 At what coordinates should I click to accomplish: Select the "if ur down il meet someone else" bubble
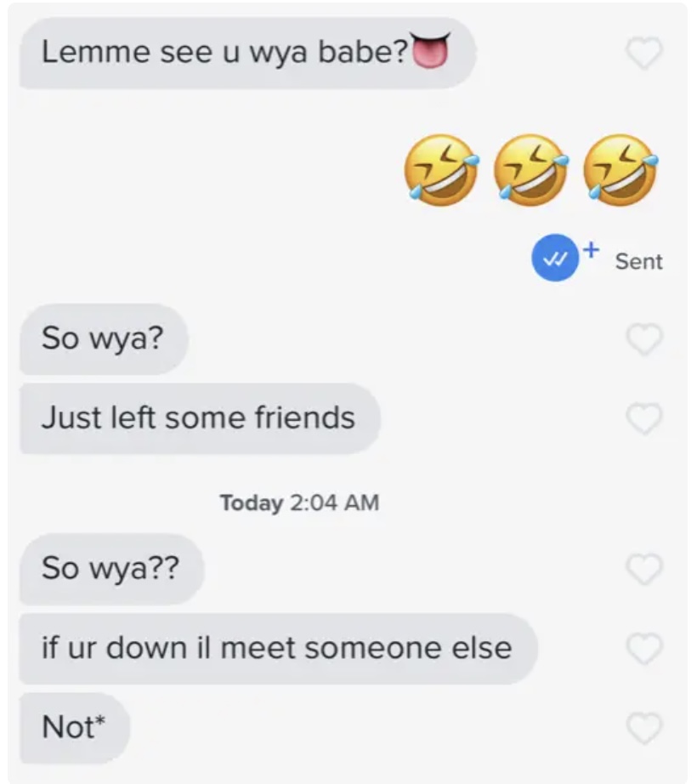tap(278, 649)
